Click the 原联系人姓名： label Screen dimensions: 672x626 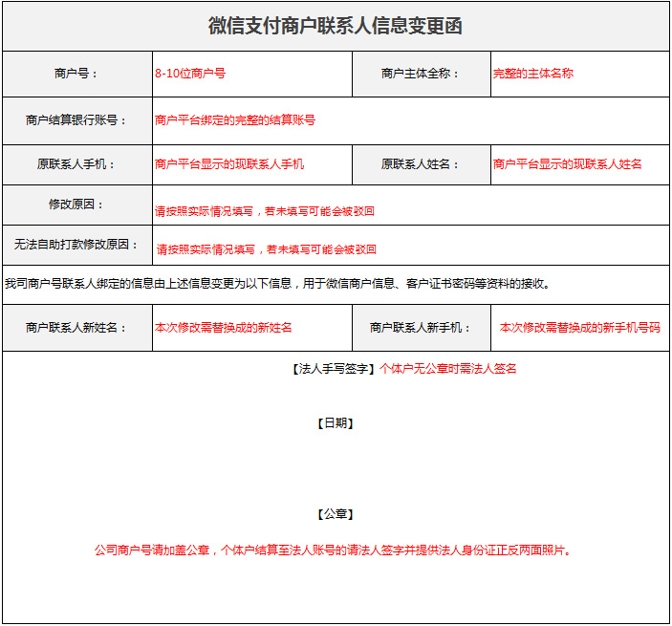(x=421, y=164)
